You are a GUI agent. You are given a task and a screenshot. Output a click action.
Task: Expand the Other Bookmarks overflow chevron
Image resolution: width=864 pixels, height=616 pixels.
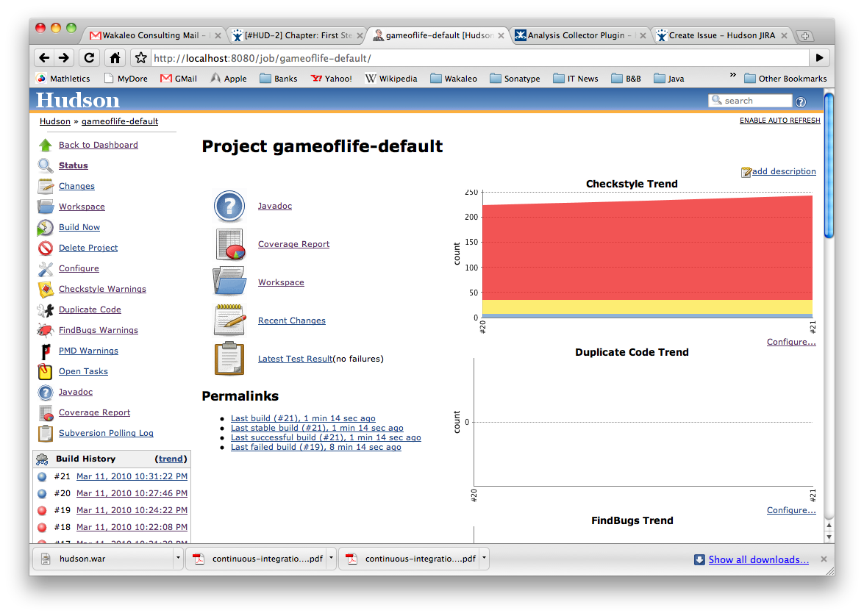coord(732,76)
